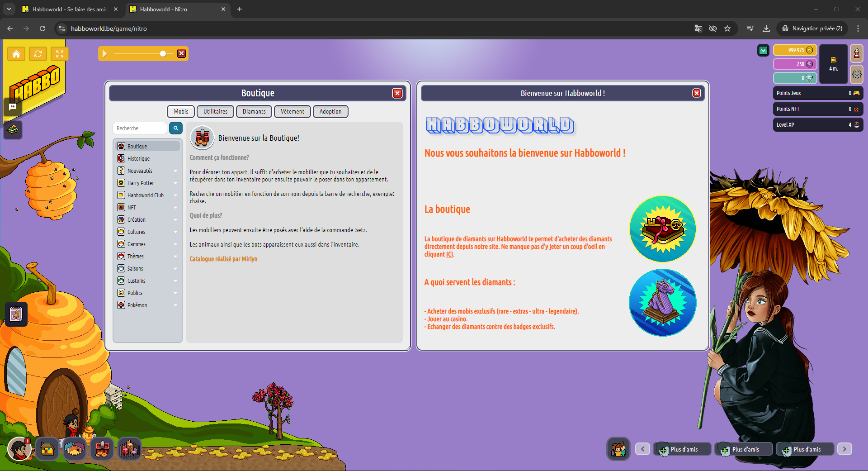Switch the game to fullscreen mode
The image size is (868, 471).
pyautogui.click(x=60, y=54)
